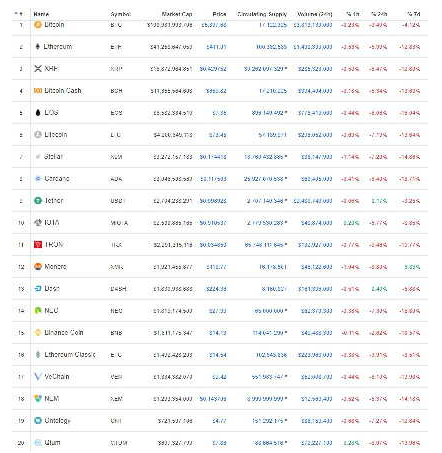Sort by the Price column header
Screen dimensions: 442x453
click(x=219, y=14)
